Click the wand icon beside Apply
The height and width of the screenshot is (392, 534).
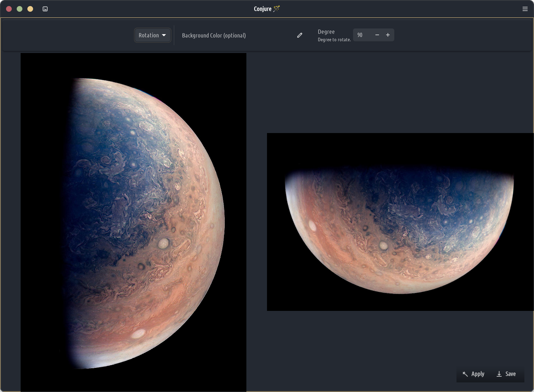(465, 374)
